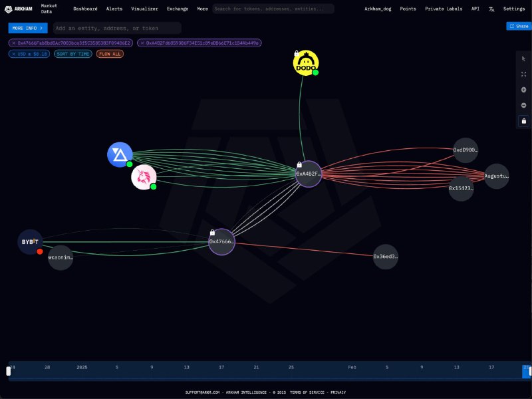Remove the 0xA4B2Fd address filter tag
The height and width of the screenshot is (399, 532).
point(142,43)
